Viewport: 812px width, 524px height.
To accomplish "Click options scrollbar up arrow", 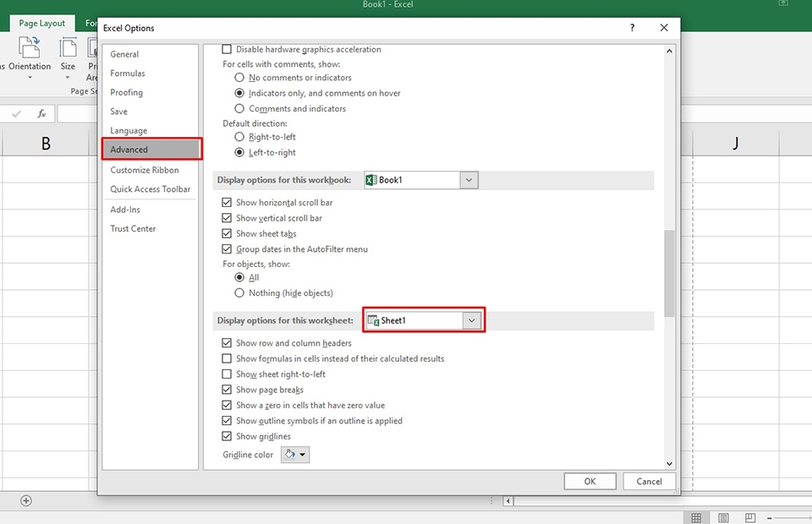I will pos(669,52).
